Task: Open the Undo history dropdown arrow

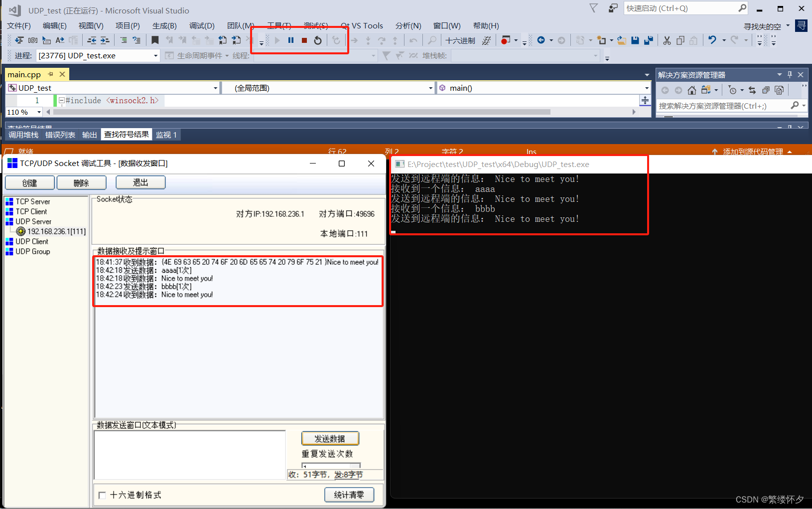Action: [x=724, y=40]
